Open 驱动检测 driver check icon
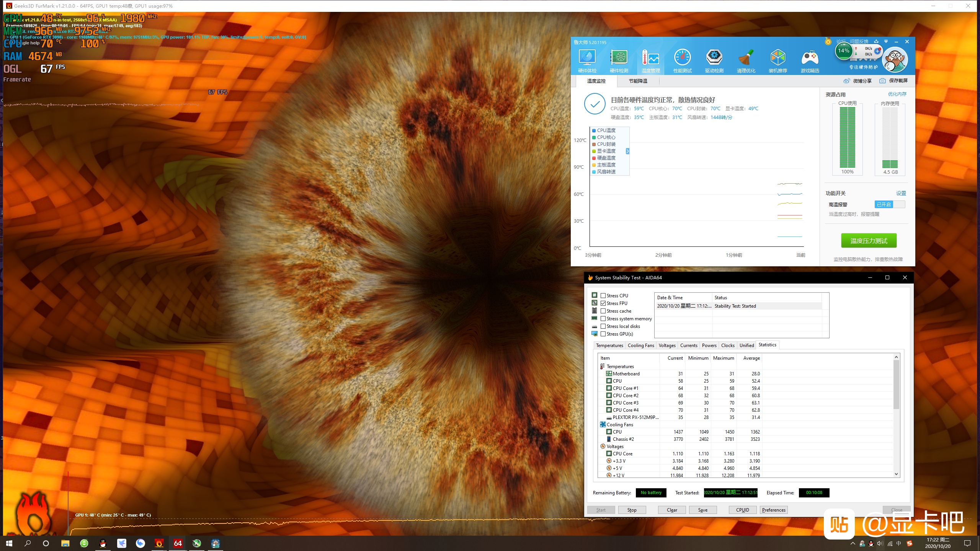This screenshot has width=980, height=551. 714,60
